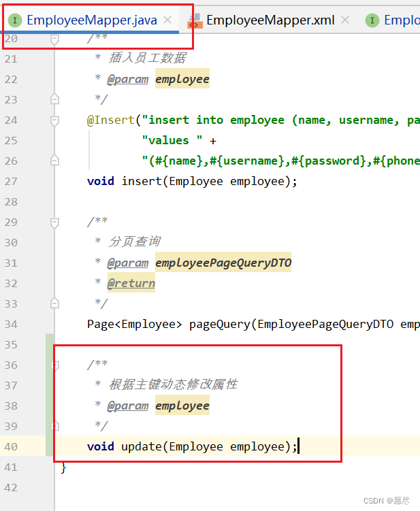Click the fold end marker at line 33
The height and width of the screenshot is (511, 420).
[54, 303]
